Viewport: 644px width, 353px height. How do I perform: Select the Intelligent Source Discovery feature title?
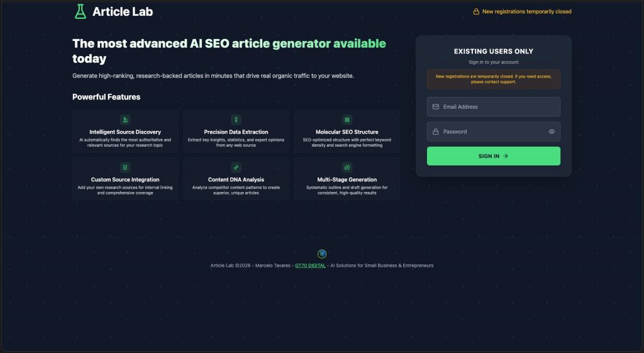pos(125,132)
